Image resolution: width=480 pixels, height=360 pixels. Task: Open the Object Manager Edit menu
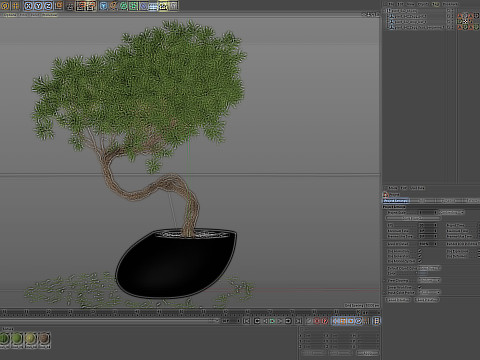(400, 4)
